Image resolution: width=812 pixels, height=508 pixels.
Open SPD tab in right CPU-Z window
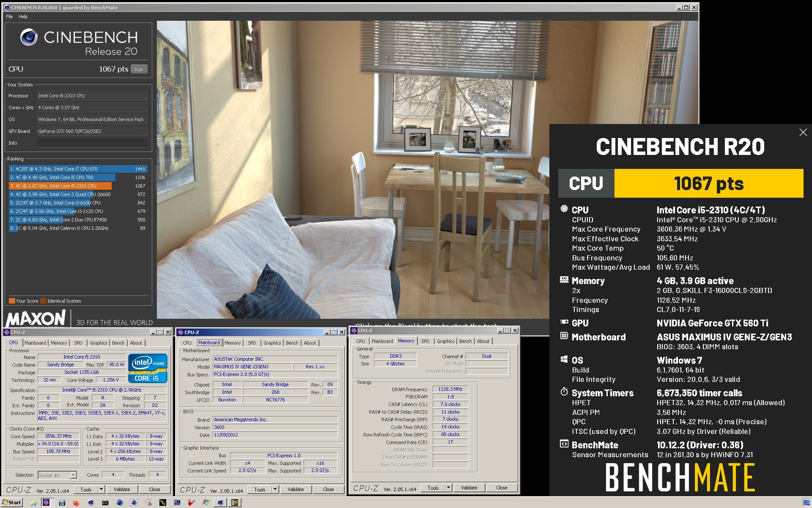point(425,341)
